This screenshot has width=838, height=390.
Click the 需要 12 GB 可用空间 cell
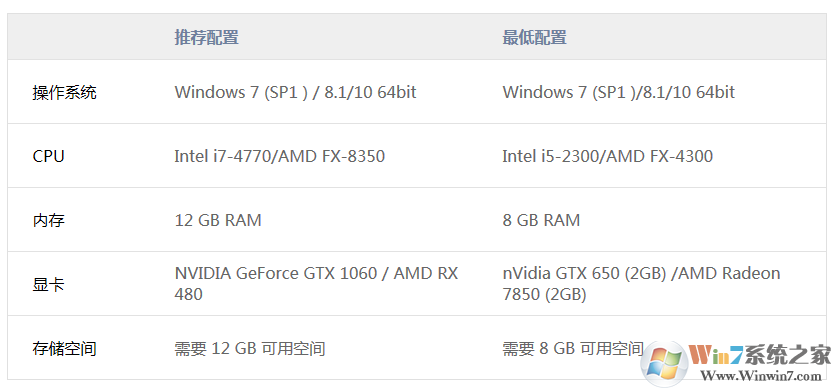coord(250,348)
